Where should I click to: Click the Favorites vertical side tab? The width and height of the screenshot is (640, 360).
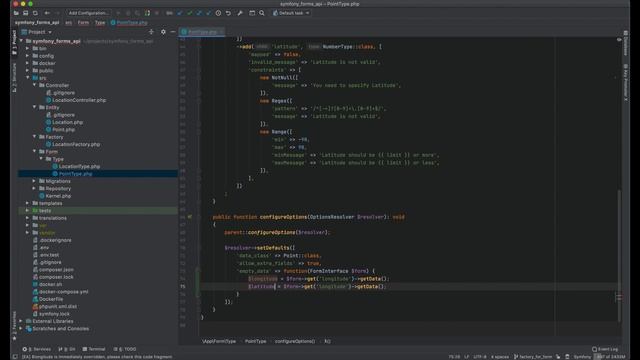pos(14,325)
